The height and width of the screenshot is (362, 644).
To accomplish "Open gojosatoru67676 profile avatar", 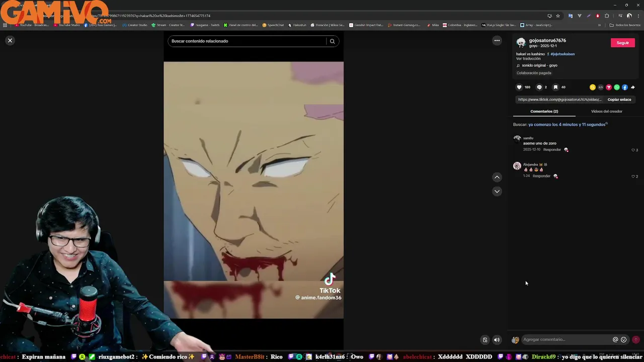I will (521, 43).
